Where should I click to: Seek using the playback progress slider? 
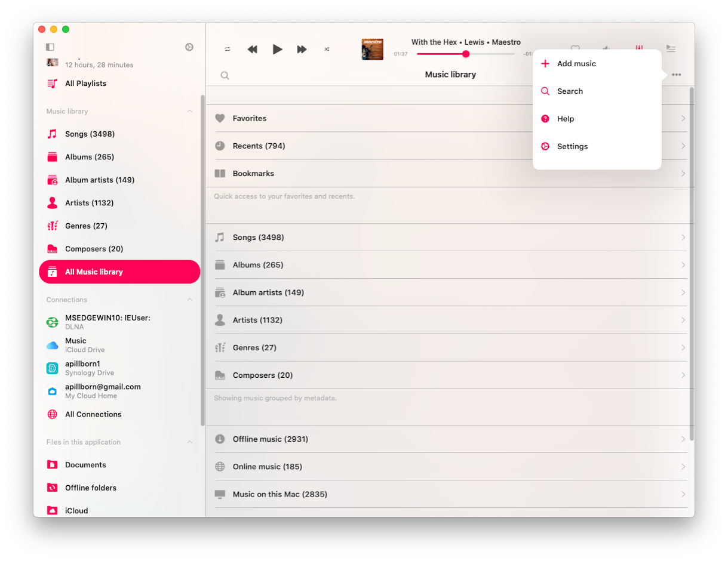465,54
